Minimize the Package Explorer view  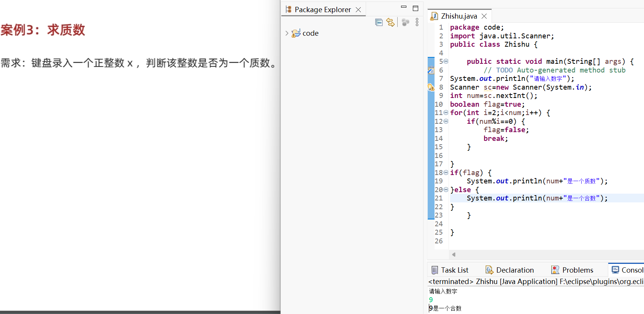coord(404,7)
